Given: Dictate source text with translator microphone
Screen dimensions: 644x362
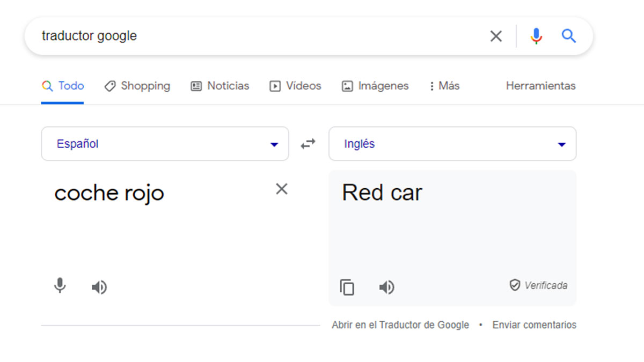Looking at the screenshot, I should click(x=60, y=286).
